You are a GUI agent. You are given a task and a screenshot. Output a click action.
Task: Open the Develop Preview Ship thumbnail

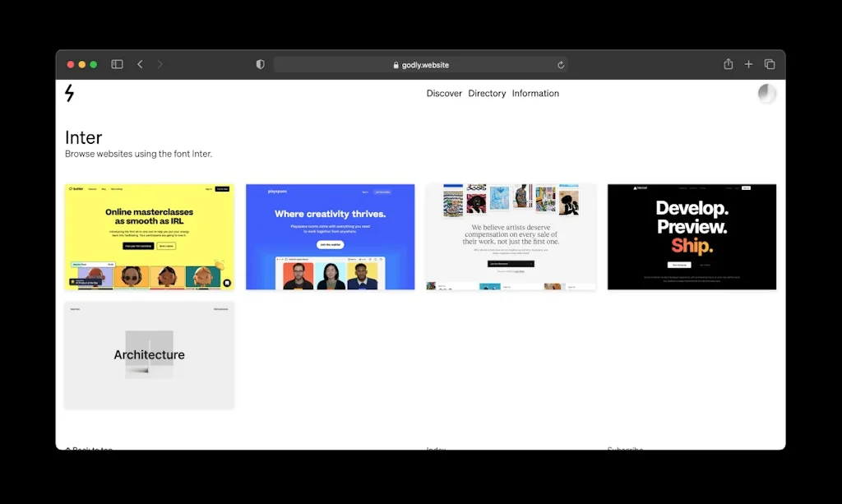692,236
